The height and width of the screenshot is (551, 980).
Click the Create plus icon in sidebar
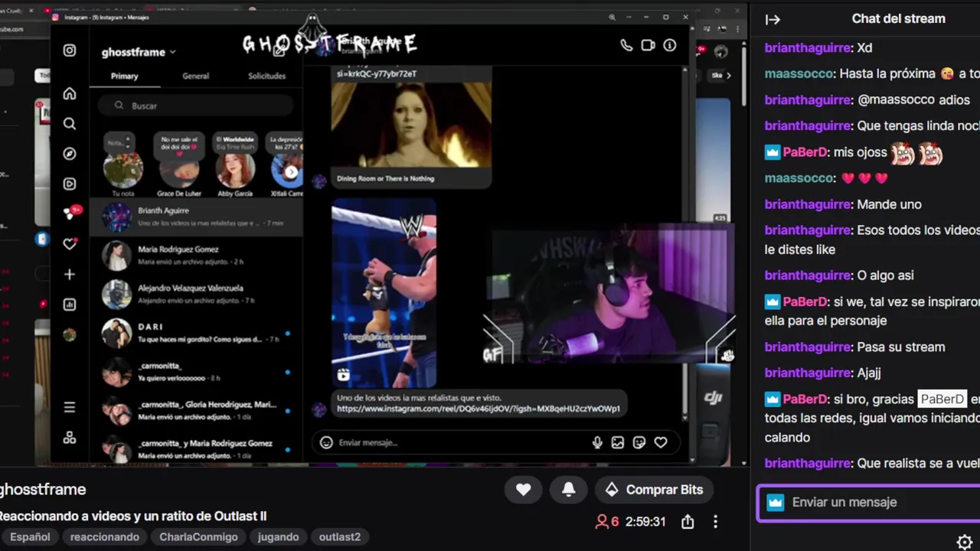pyautogui.click(x=70, y=274)
